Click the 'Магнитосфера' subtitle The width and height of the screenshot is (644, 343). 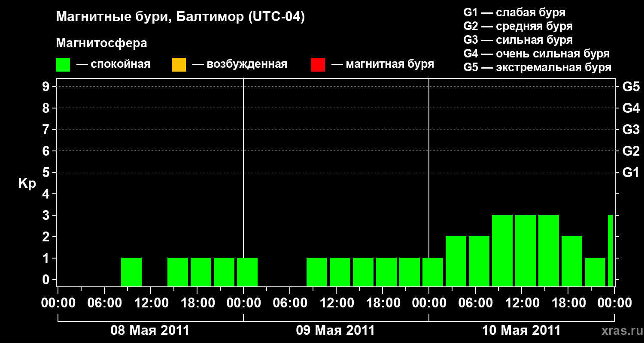pos(101,43)
